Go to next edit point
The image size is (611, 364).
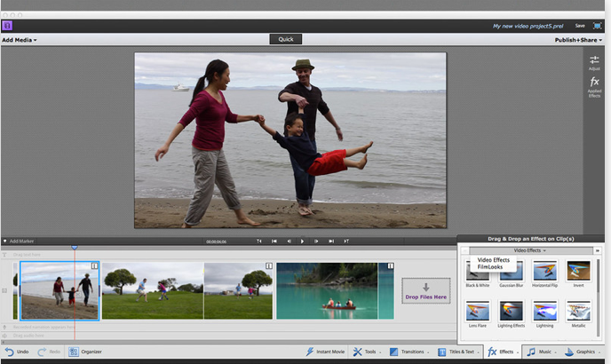coord(331,241)
